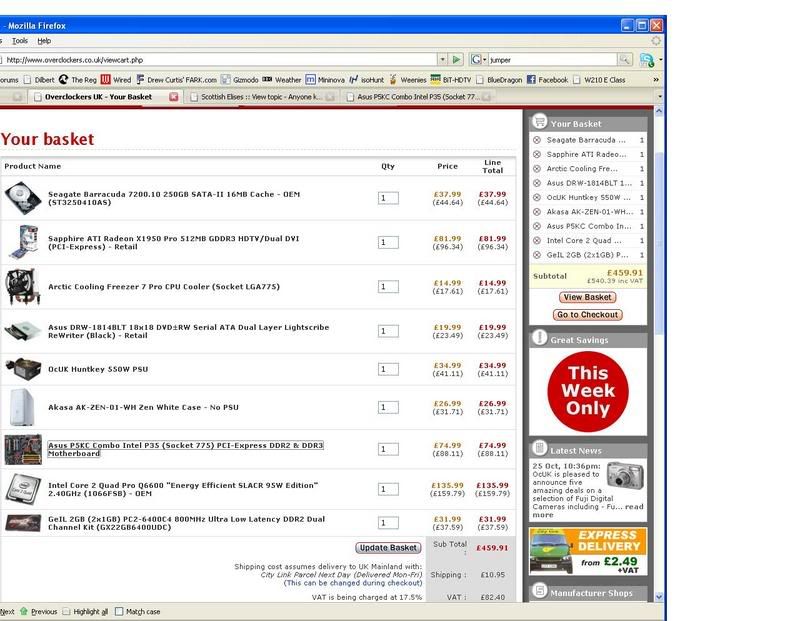The height and width of the screenshot is (621, 800).
Task: Open the address bar URL history dropdown
Action: tap(441, 60)
